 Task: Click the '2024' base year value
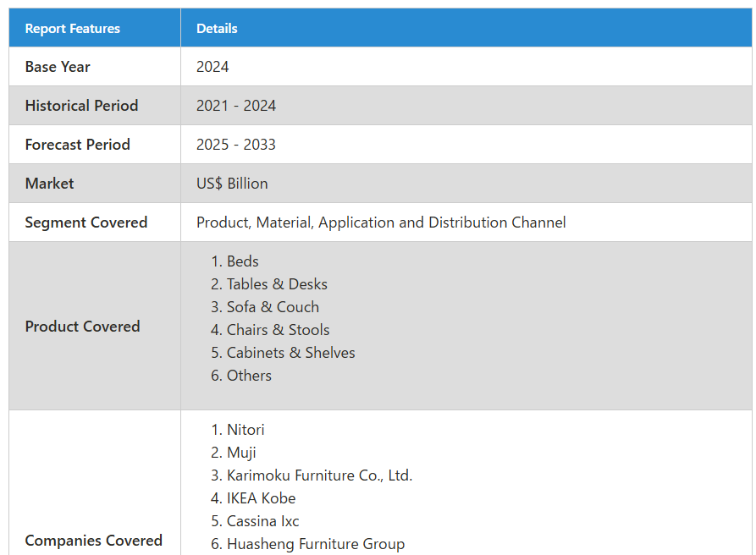click(212, 67)
